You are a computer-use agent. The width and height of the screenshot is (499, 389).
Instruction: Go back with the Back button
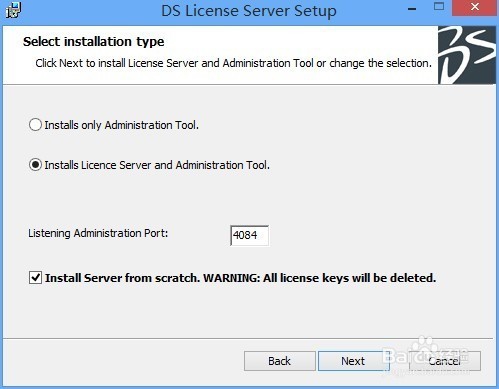click(x=280, y=361)
